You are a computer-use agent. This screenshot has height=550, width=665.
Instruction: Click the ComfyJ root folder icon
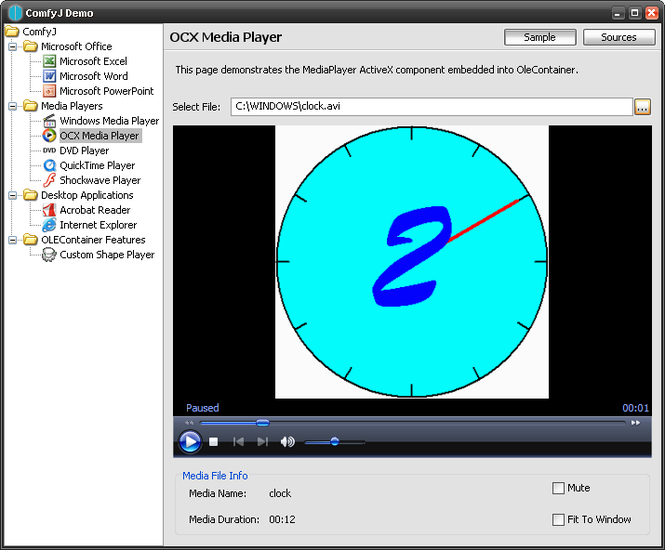(12, 31)
